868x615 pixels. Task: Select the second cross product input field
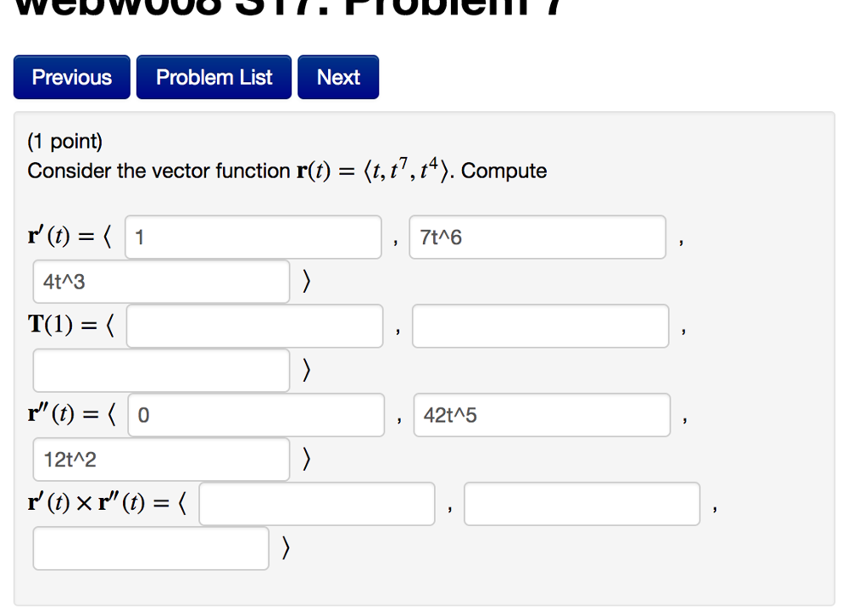(581, 503)
